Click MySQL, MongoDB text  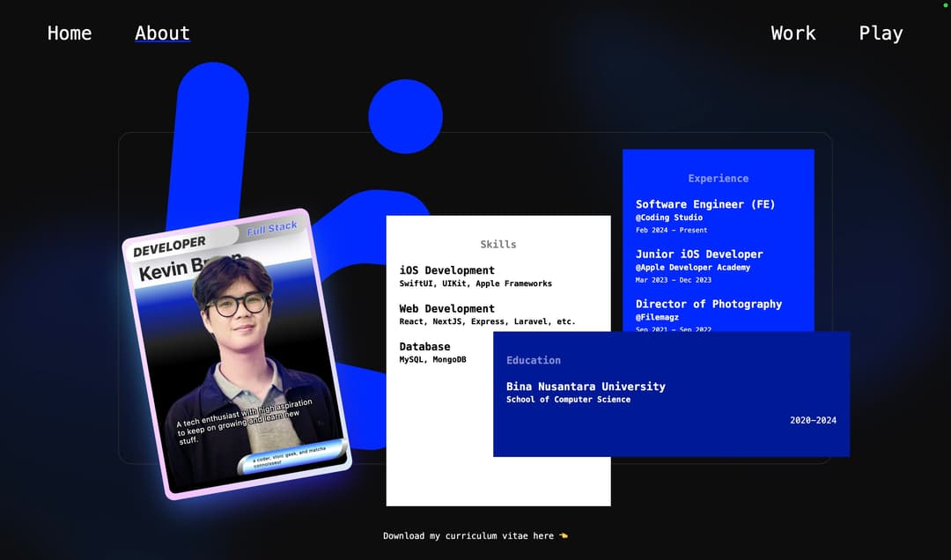point(432,360)
